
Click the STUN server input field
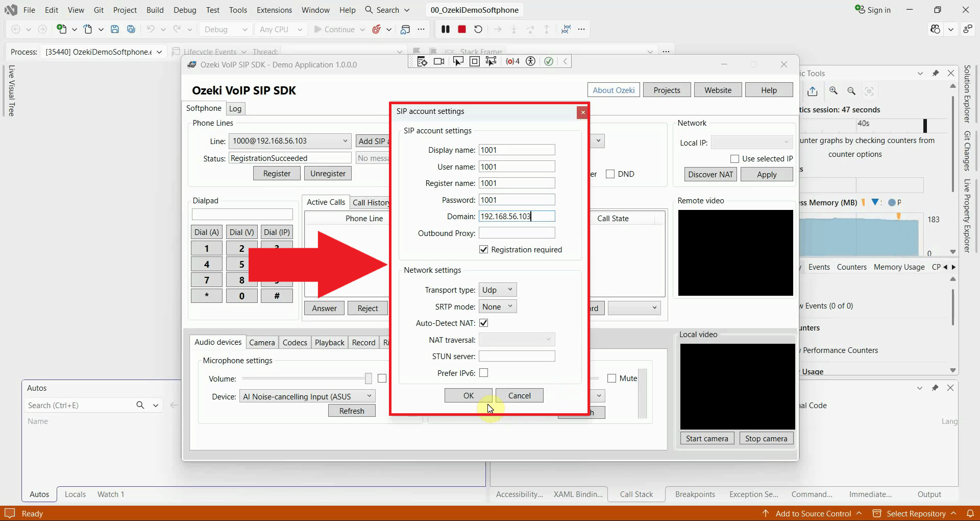click(x=517, y=356)
